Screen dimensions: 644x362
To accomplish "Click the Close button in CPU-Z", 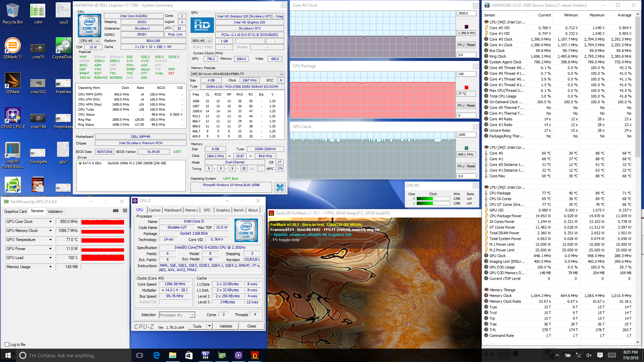I will click(x=252, y=326).
